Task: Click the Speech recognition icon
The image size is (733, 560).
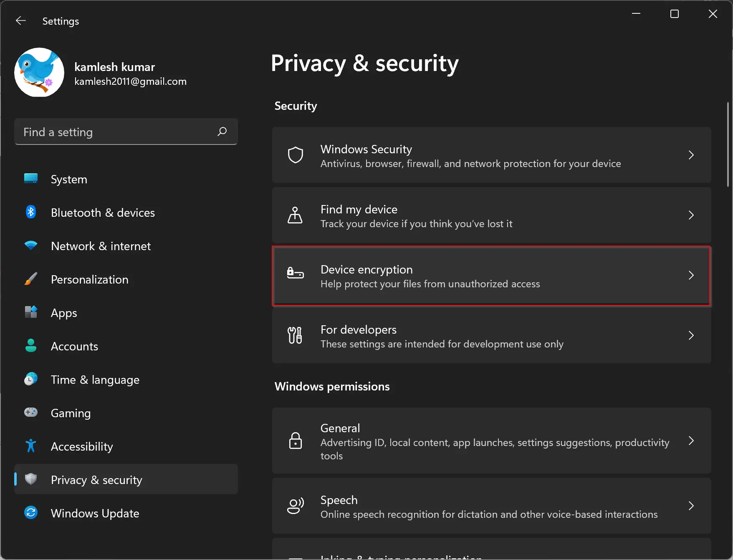Action: tap(295, 506)
